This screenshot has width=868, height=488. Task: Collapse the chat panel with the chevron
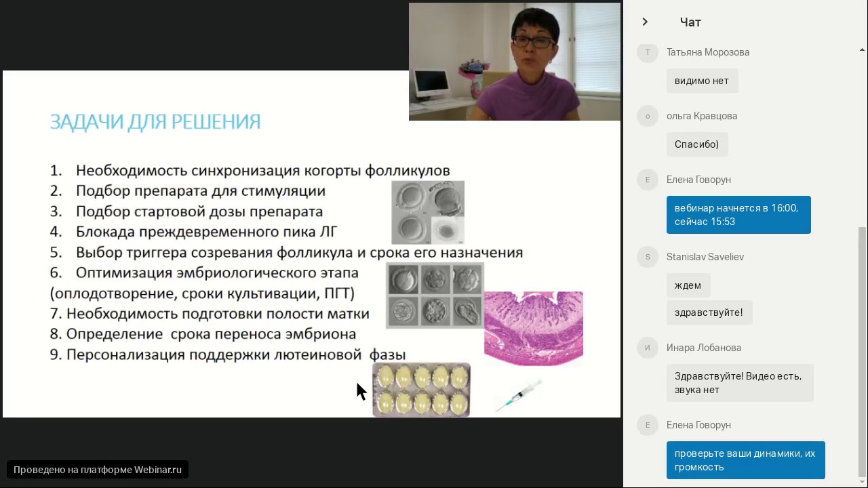pyautogui.click(x=645, y=22)
